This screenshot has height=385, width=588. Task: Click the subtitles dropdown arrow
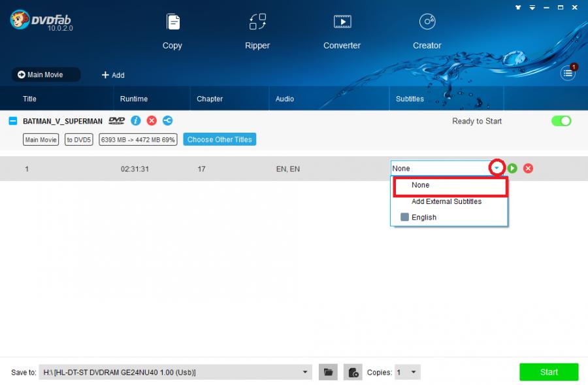pyautogui.click(x=497, y=169)
